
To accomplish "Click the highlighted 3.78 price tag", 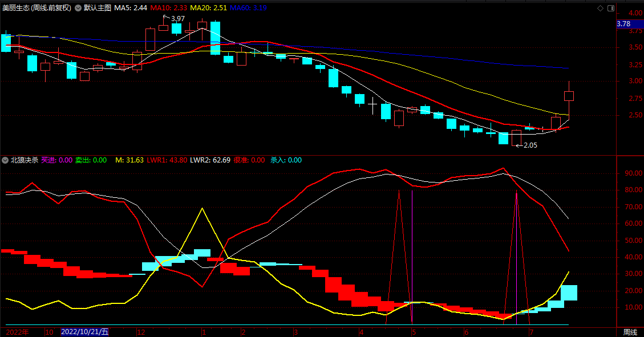I will point(630,24).
